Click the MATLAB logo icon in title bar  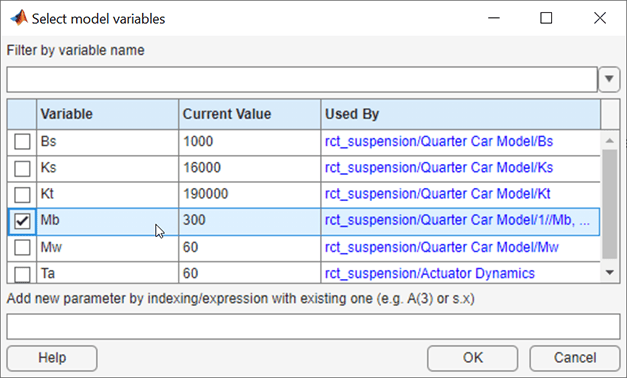tap(18, 18)
